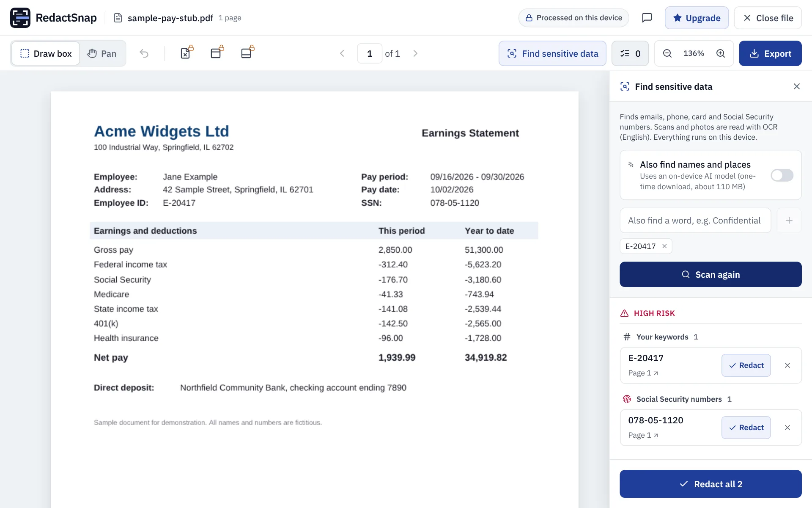Click the 136% zoom level
Screen dimensions: 812x508
tap(694, 53)
